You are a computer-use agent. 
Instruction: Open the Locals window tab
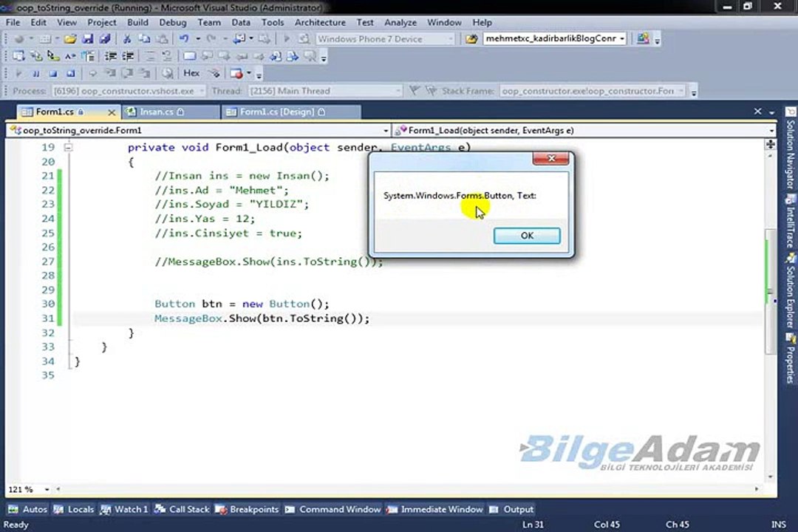[75, 509]
